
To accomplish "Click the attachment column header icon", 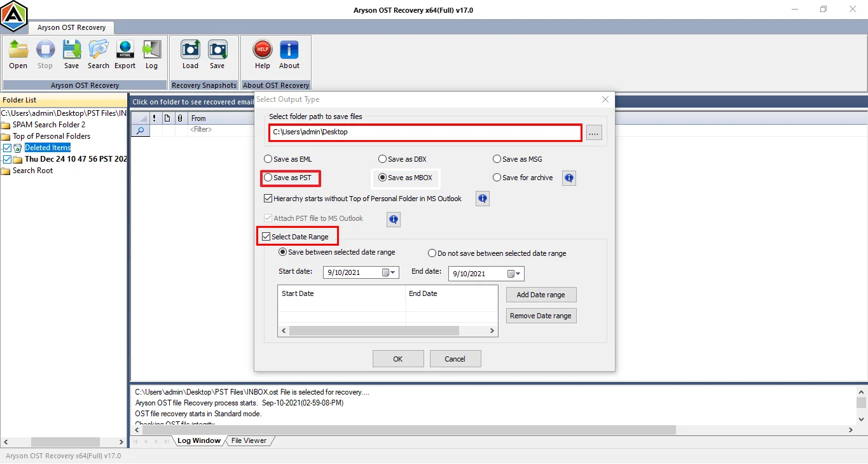I will [x=180, y=118].
